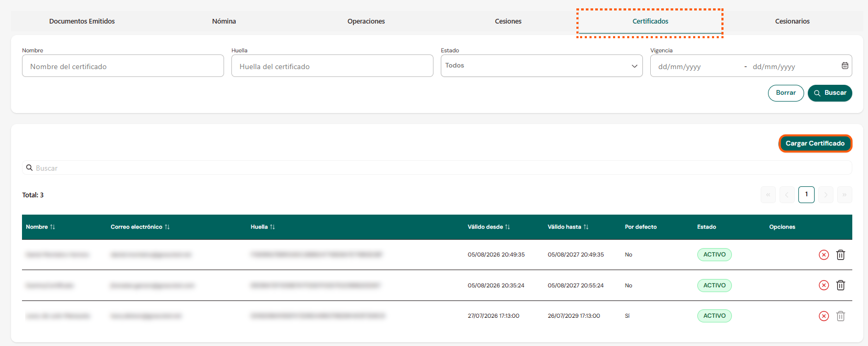Viewport: 868px width, 346px height.
Task: Jump to the last page of results
Action: [x=844, y=195]
